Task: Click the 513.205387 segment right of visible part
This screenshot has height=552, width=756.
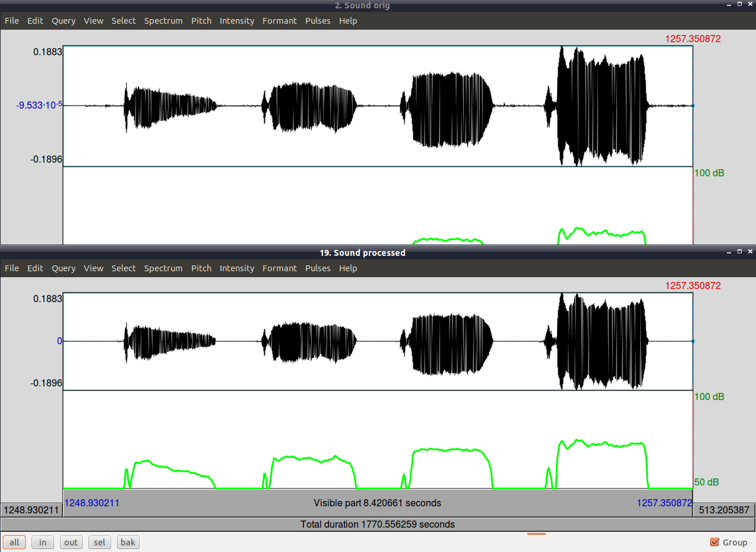Action: click(x=724, y=510)
